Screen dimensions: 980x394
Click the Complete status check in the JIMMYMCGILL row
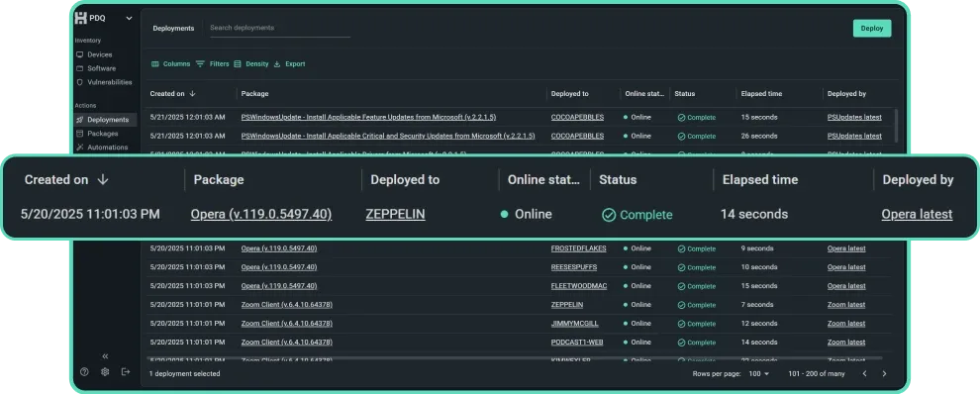tap(681, 324)
